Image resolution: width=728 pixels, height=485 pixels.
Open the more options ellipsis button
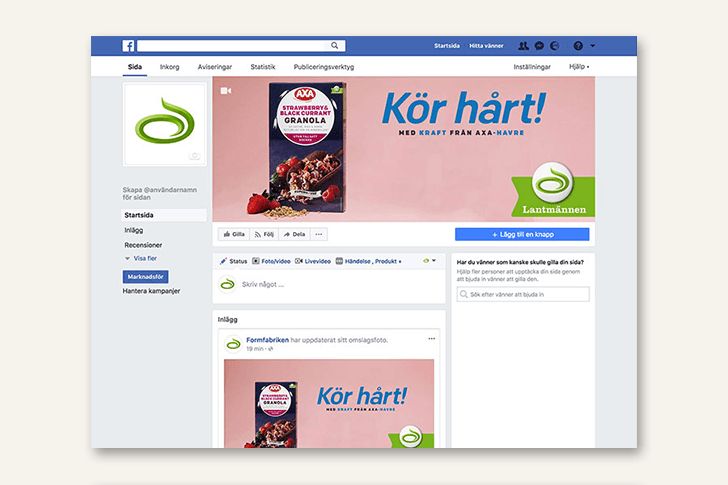[318, 234]
